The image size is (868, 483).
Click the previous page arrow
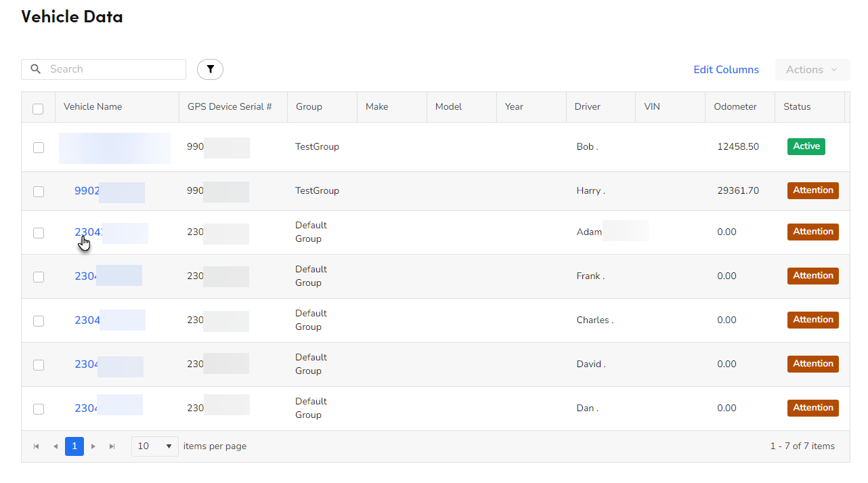click(x=56, y=446)
